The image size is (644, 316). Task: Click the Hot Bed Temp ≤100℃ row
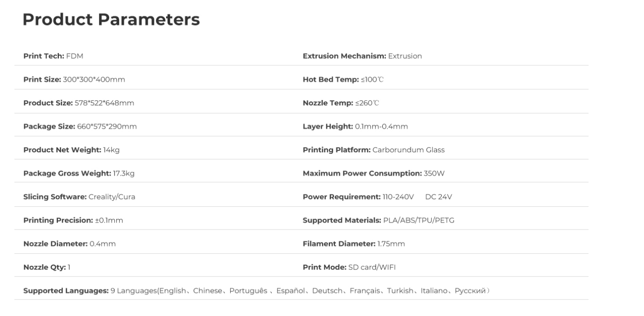(343, 79)
